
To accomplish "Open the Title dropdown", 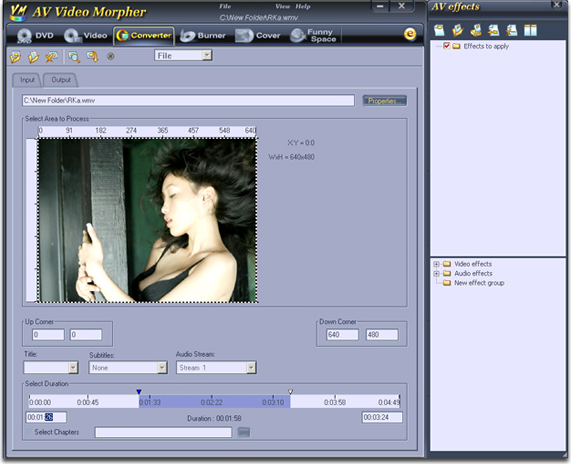I will point(51,367).
